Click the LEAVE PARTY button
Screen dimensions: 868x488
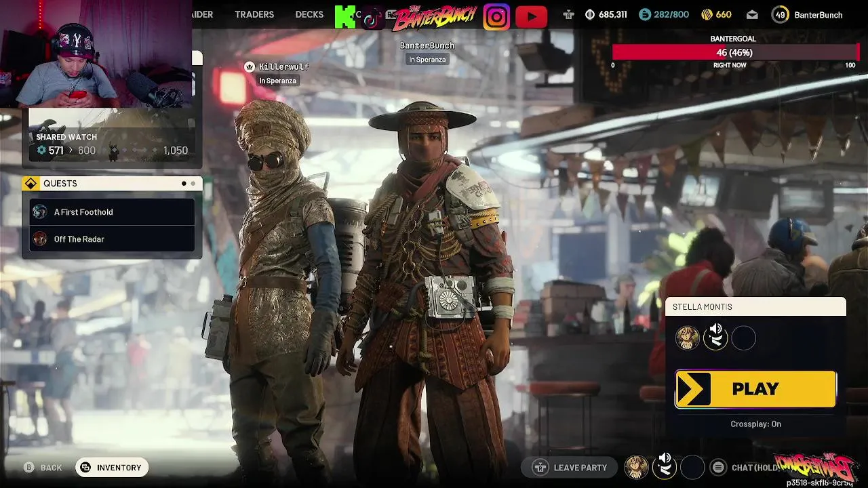coord(570,467)
